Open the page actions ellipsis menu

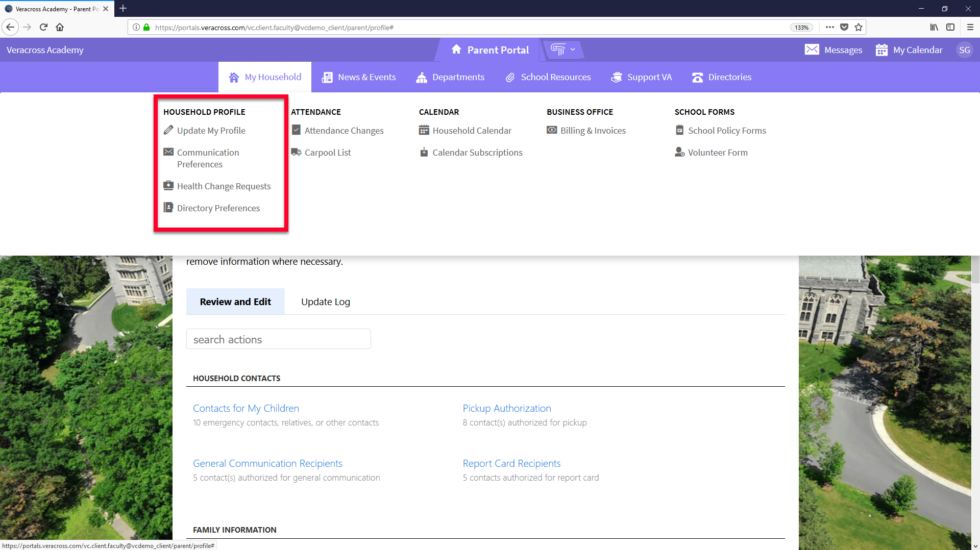pos(829,27)
